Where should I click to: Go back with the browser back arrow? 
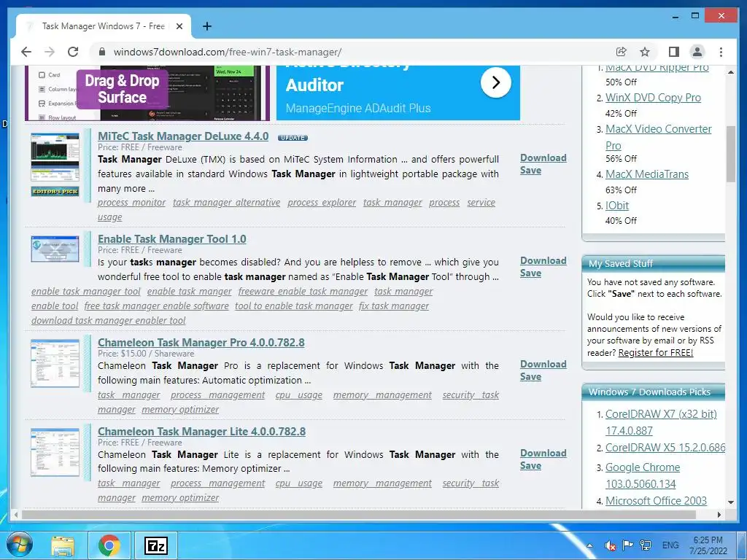[x=27, y=52]
